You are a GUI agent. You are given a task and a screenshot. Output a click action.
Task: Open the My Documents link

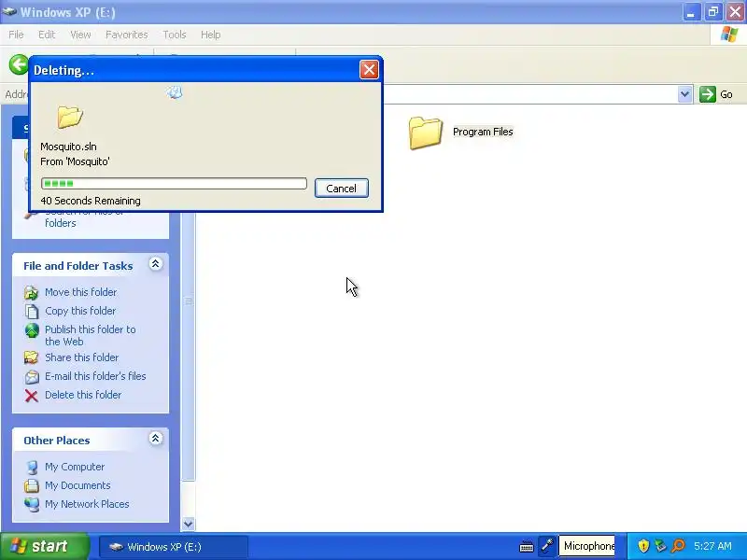[78, 485]
